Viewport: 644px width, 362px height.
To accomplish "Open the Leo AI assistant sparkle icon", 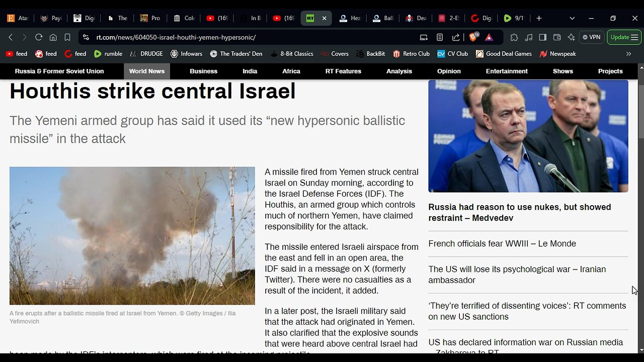I will [x=571, y=37].
